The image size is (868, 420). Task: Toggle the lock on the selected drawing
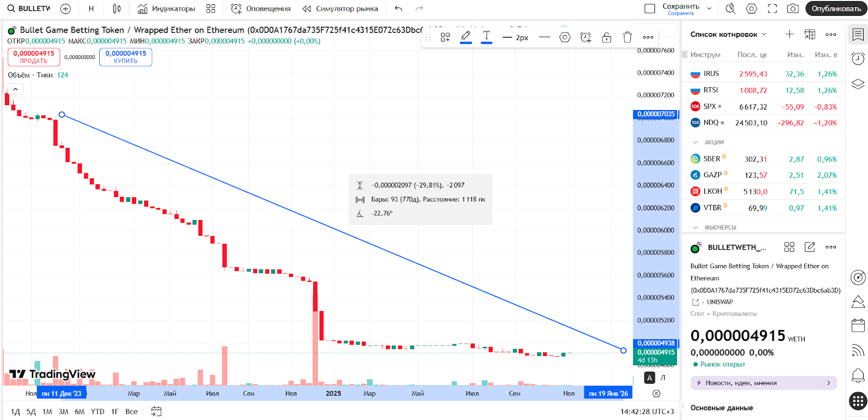pos(607,37)
